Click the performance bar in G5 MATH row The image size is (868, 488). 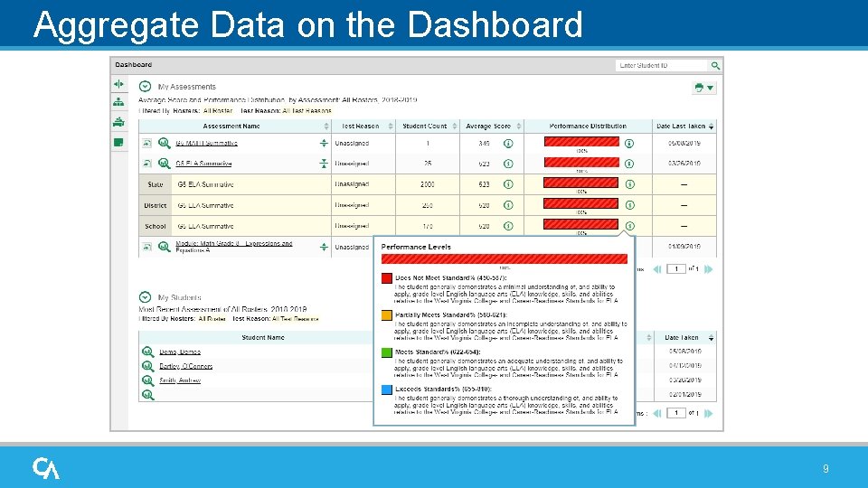(581, 142)
